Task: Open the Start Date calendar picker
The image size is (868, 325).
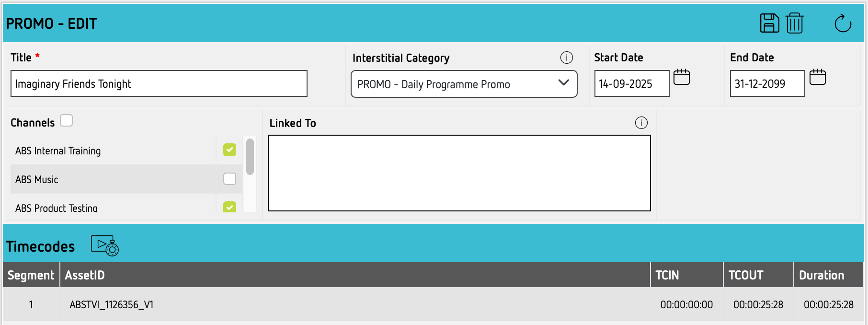Action: pyautogui.click(x=681, y=77)
